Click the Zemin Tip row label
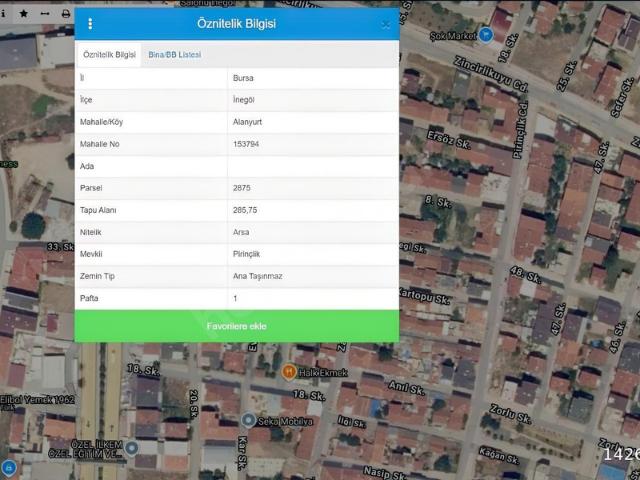The width and height of the screenshot is (640, 480). [97, 276]
